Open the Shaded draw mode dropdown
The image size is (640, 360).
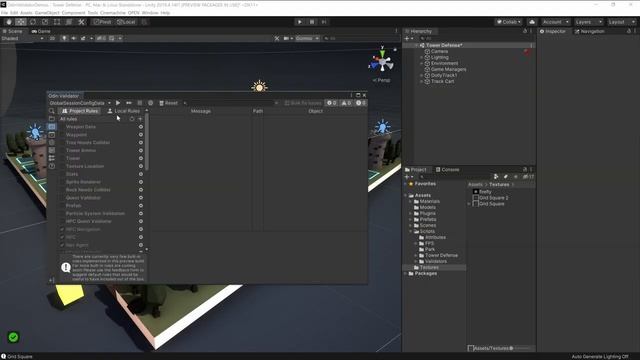(22, 38)
